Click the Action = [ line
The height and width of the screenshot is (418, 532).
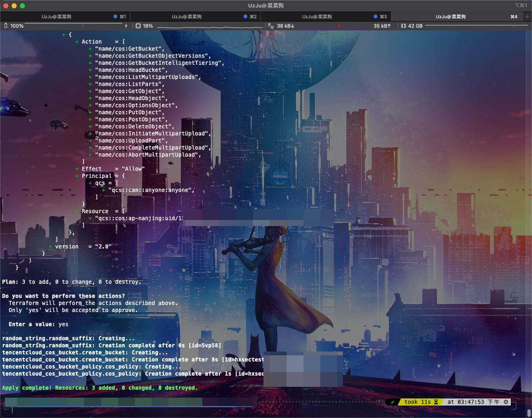point(100,42)
